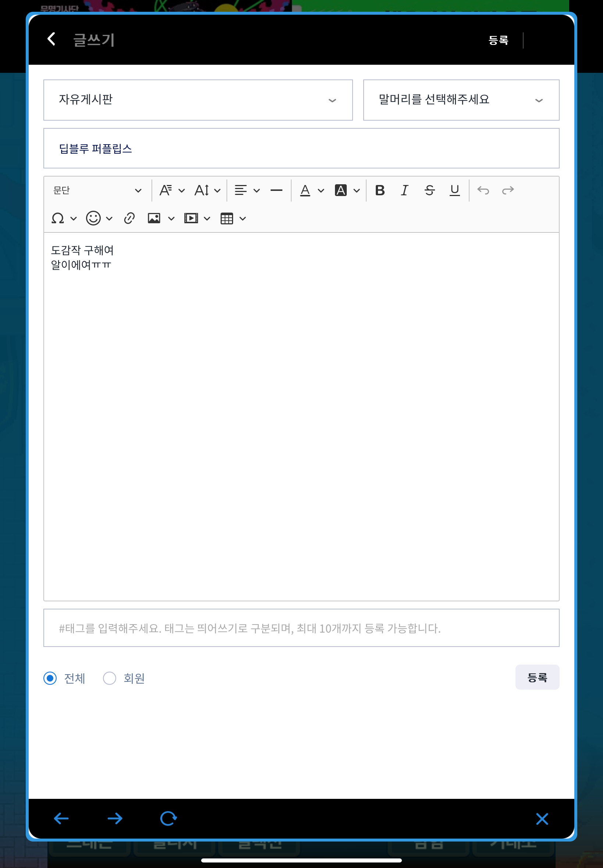
Task: Apply italic formatting in toolbar
Action: coord(404,190)
